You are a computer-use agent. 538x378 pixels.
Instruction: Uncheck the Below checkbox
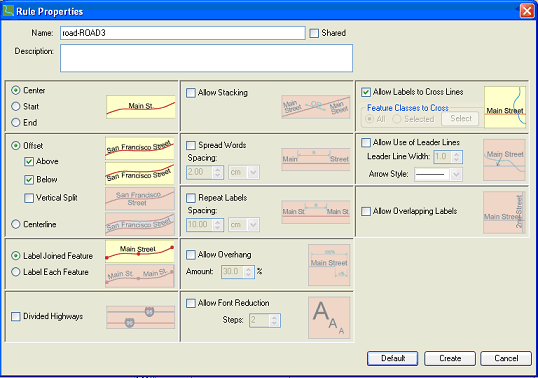click(29, 179)
